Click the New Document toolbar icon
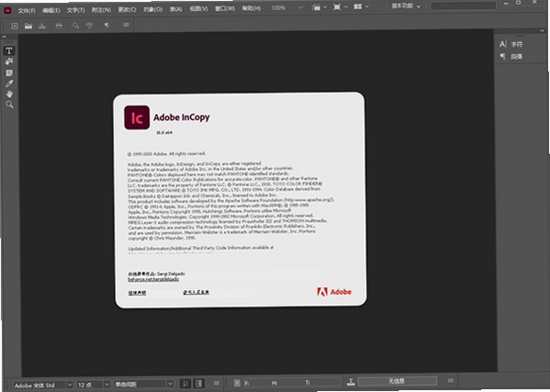Screen dimensions: 550x392 pos(15,26)
